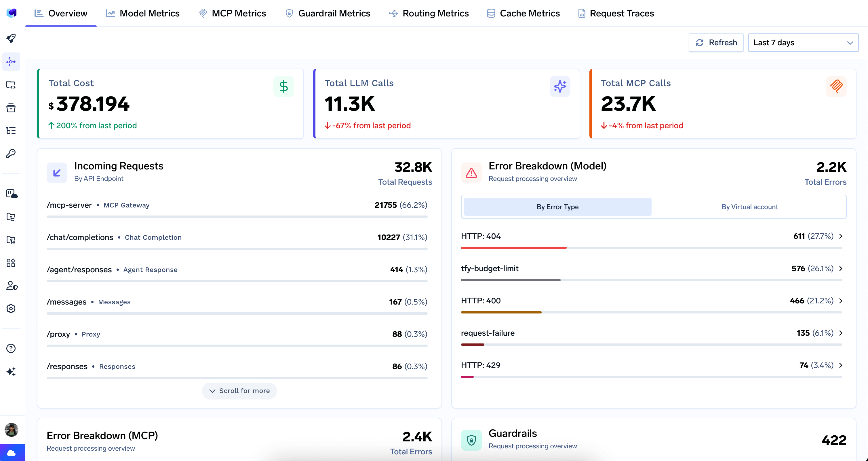Click the dollar icon on Total Cost card
This screenshot has width=868, height=461.
click(284, 86)
